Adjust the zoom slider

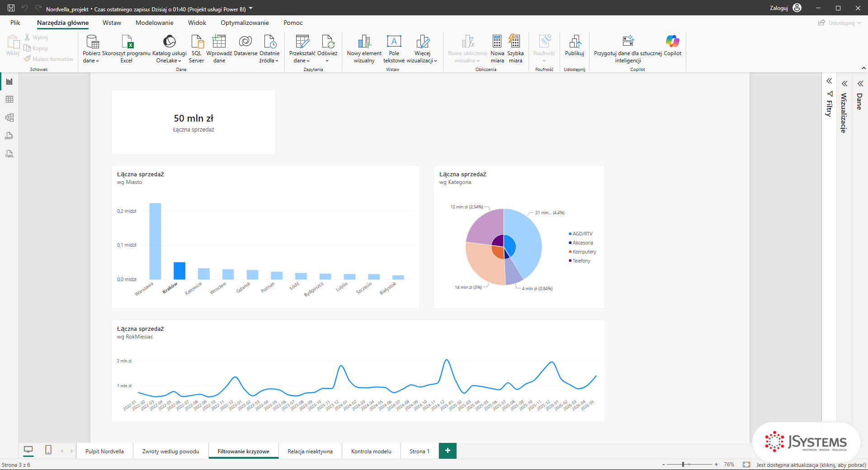coord(683,464)
